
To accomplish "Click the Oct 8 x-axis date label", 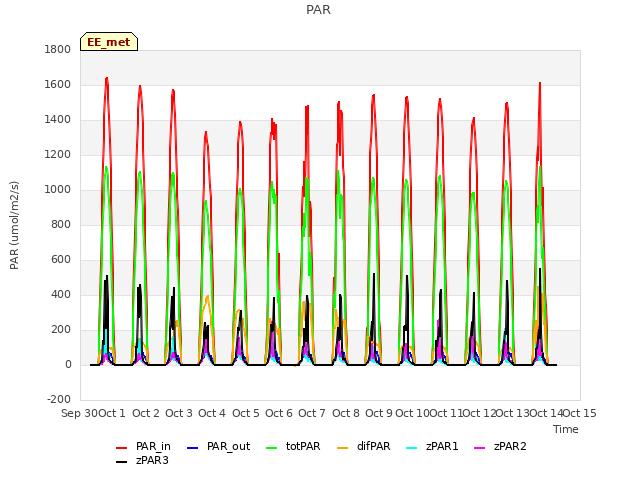I will [x=346, y=413].
